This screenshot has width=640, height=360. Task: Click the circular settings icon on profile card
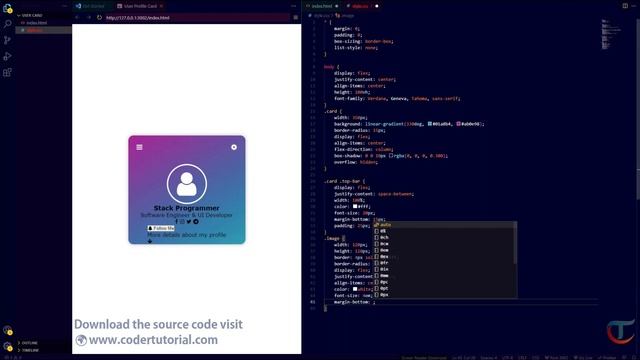click(x=234, y=147)
